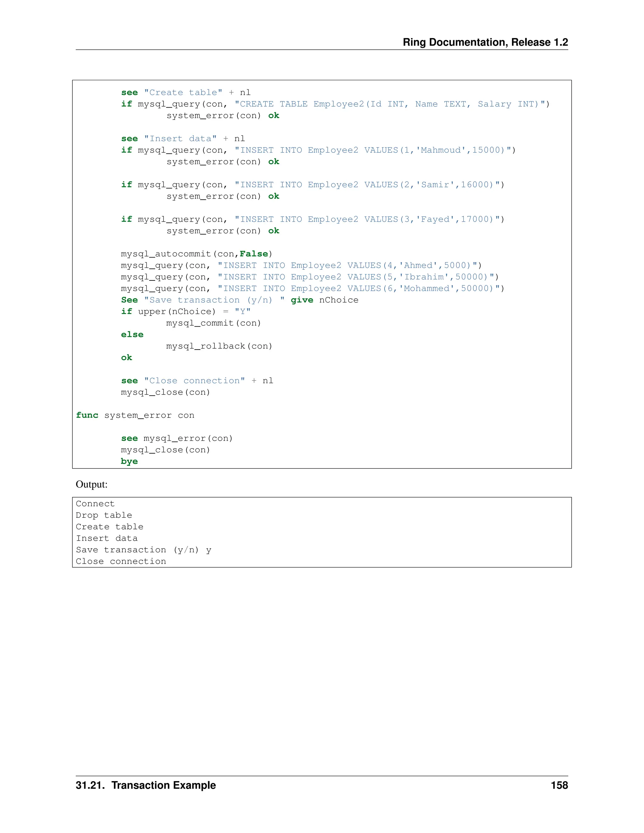Click the 'Insert data' see statement
The height and width of the screenshot is (833, 644).
pyautogui.click(x=183, y=139)
